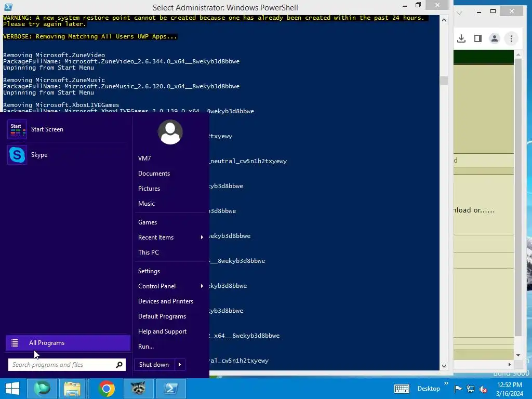
Task: Expand Recent Items submenu arrow
Action: (202, 237)
